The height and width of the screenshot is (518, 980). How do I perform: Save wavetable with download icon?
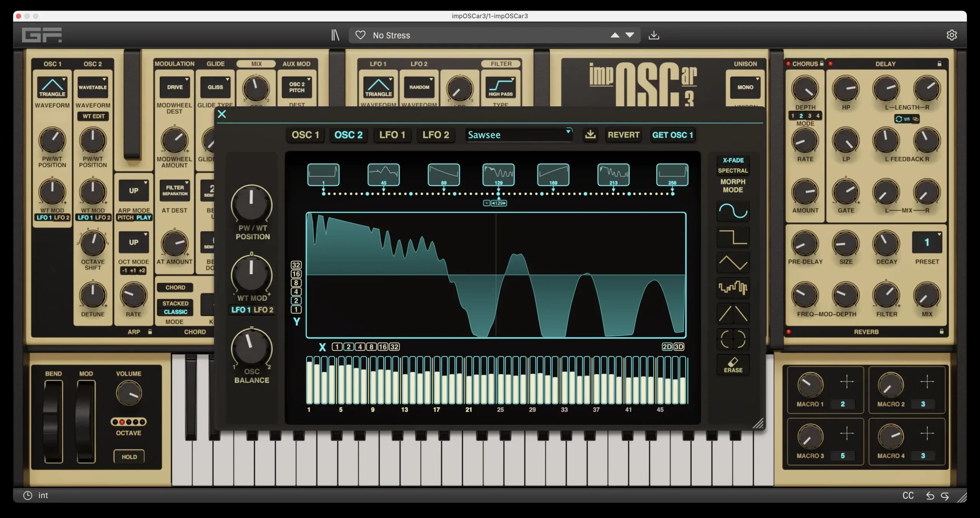tap(590, 135)
